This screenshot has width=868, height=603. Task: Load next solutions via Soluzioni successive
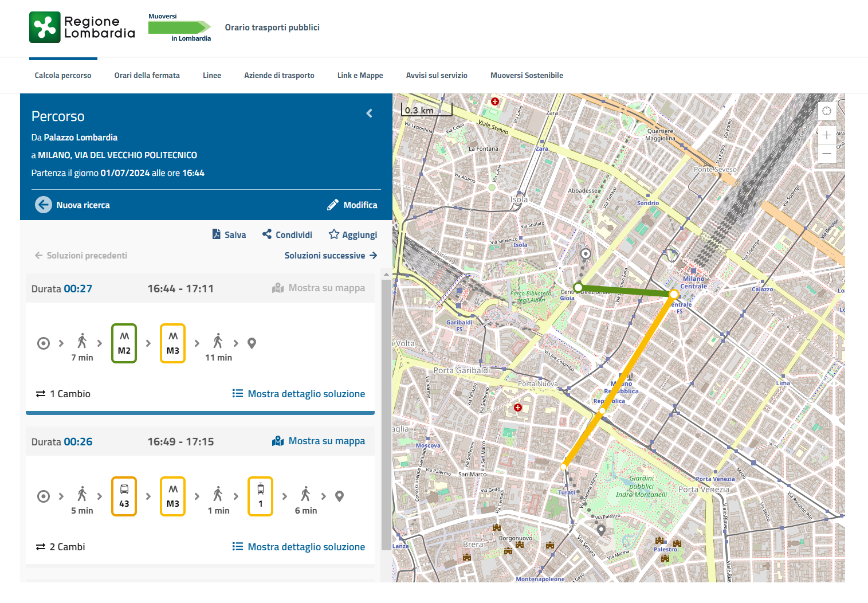tap(331, 256)
